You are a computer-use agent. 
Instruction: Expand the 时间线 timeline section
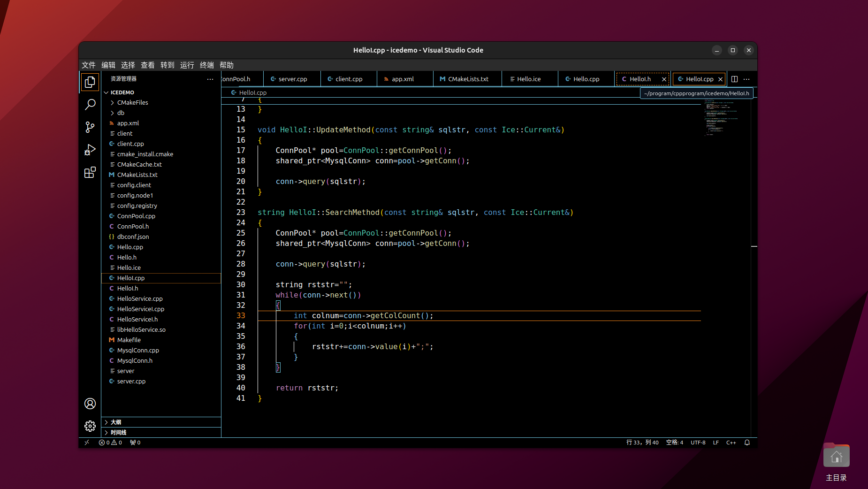coord(161,432)
